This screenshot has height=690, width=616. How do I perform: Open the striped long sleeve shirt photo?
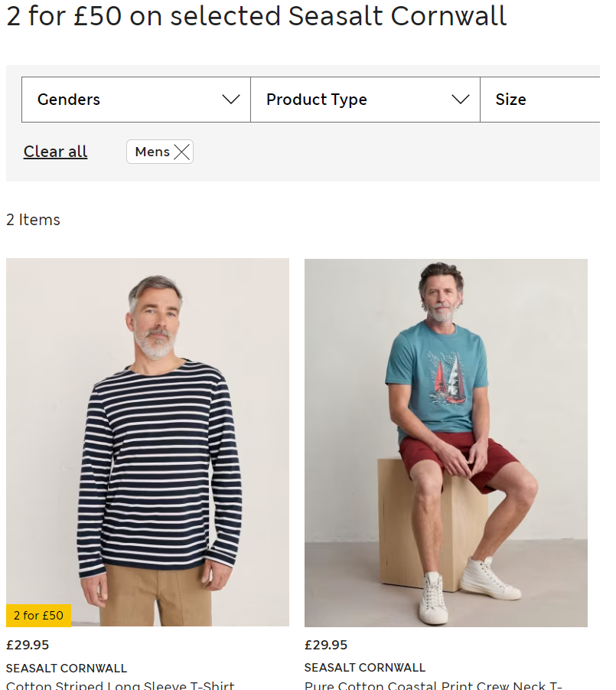[x=148, y=429]
